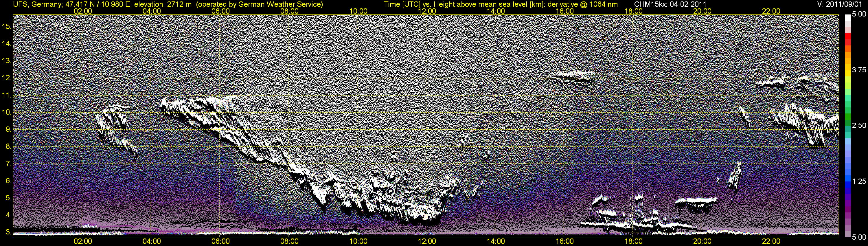Click the 9 km height axis label
Screen dimensions: 868x246
(8, 129)
